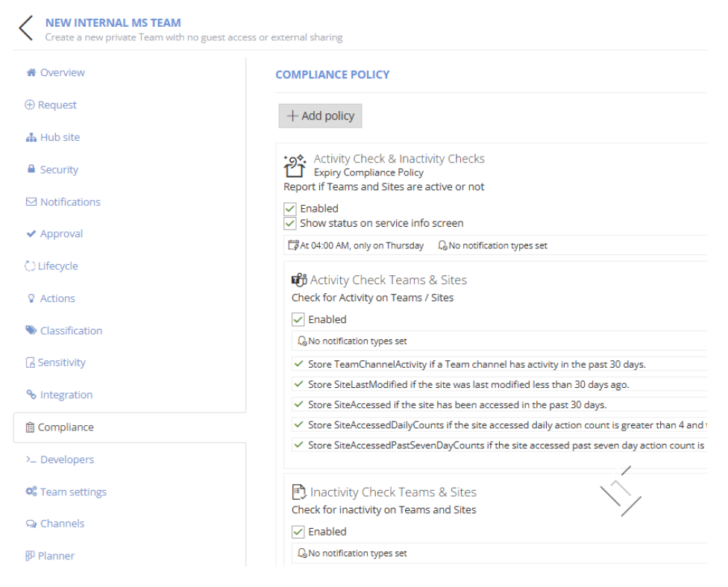Click checkmark for Store SiteAccessedDailyCounts rule

[x=298, y=424]
